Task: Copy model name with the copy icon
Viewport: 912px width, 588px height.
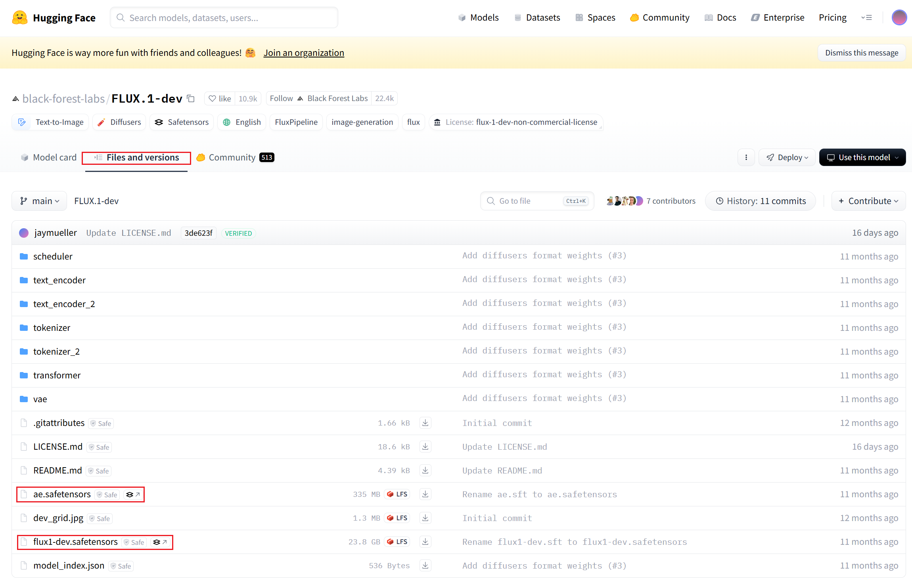Action: coord(191,98)
